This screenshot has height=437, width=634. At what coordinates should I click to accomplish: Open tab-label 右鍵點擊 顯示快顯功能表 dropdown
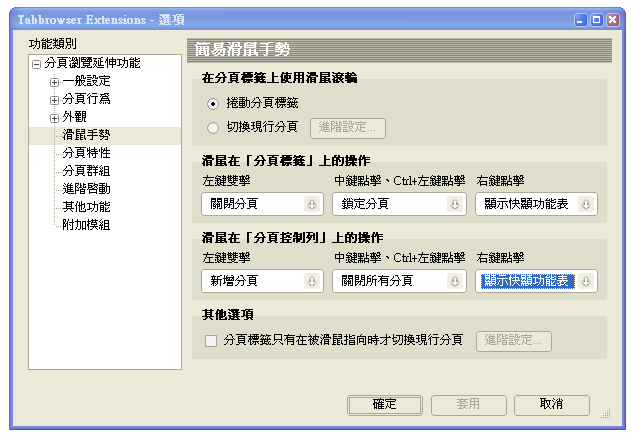536,204
